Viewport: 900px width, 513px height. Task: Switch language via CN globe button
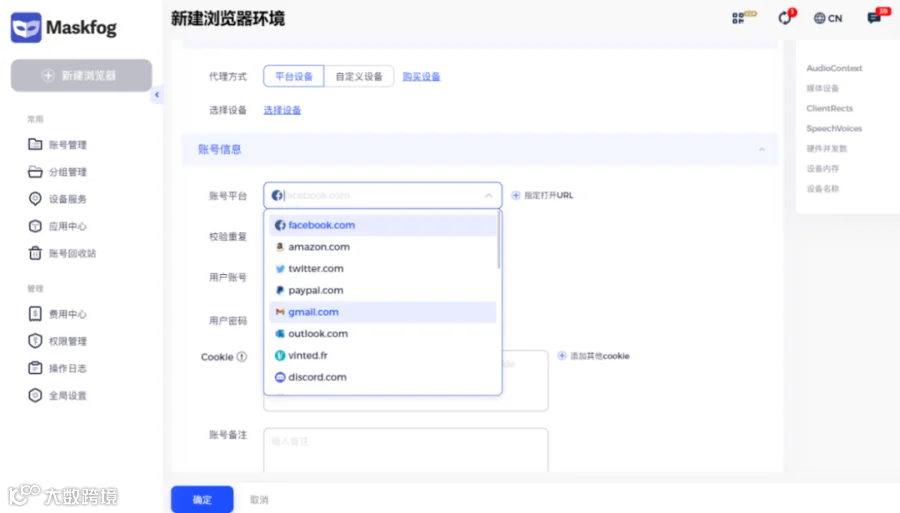(828, 18)
